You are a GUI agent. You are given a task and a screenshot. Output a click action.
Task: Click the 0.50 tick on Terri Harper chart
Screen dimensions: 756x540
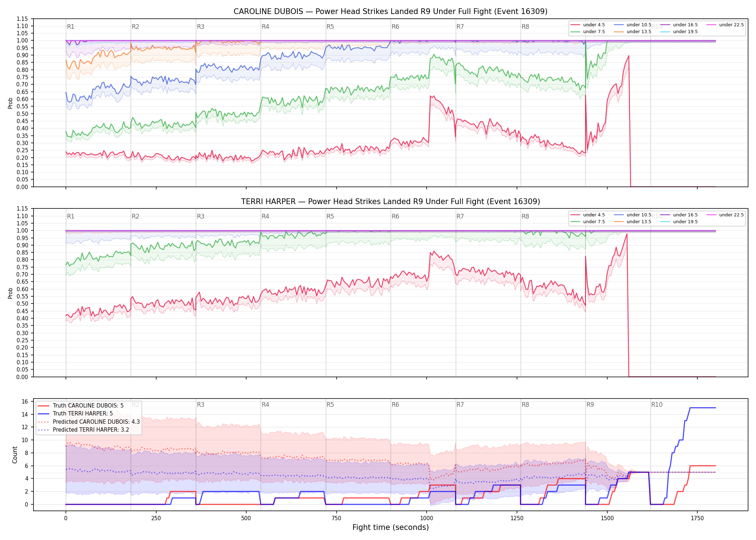pos(22,304)
